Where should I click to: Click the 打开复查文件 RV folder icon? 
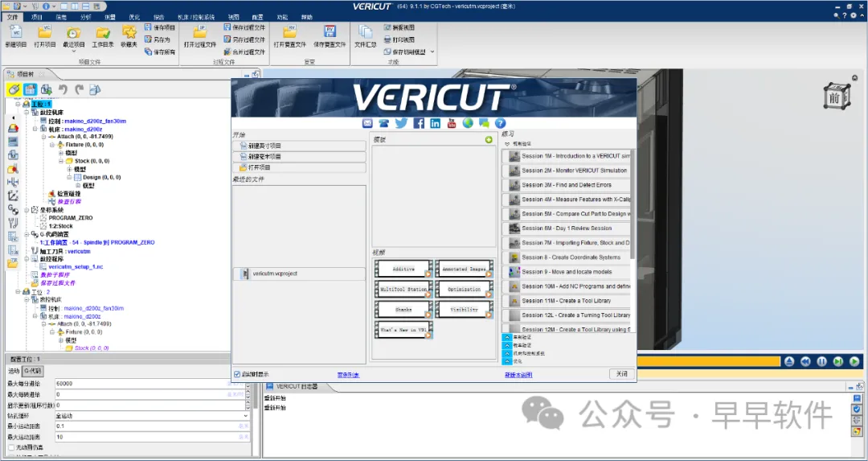(x=289, y=32)
